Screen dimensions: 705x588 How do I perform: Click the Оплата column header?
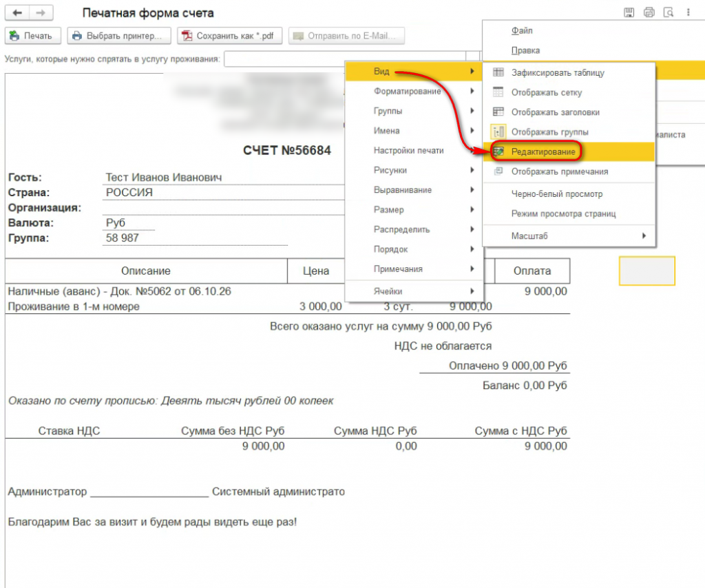532,271
